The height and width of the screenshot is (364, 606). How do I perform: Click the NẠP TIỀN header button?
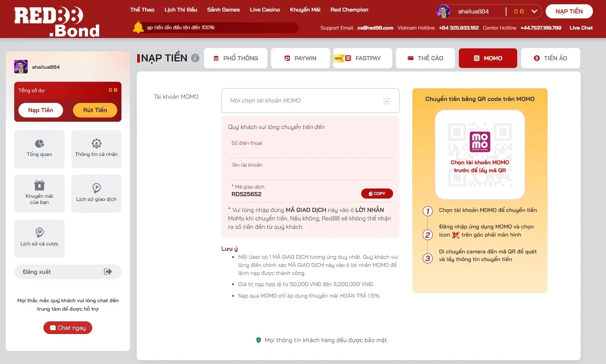(x=569, y=12)
